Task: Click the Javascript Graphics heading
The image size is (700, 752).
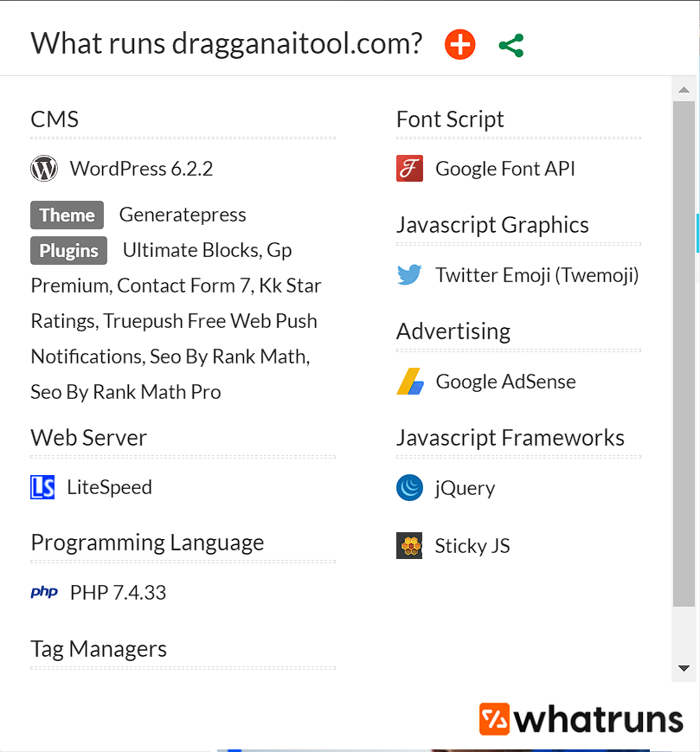Action: 493,225
